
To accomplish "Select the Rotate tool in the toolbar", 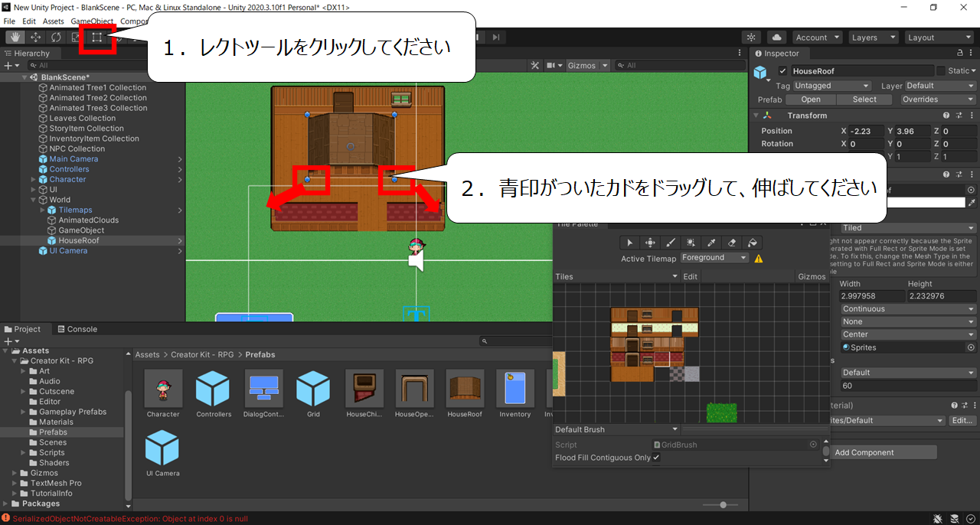I will 56,37.
